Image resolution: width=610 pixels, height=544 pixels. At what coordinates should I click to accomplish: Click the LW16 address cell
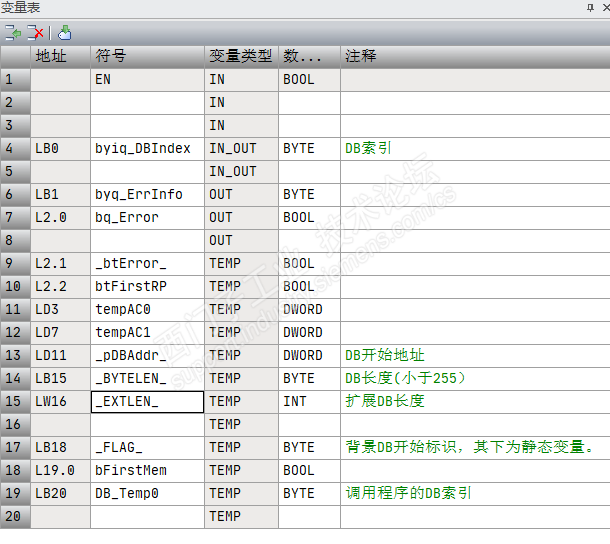(60, 402)
